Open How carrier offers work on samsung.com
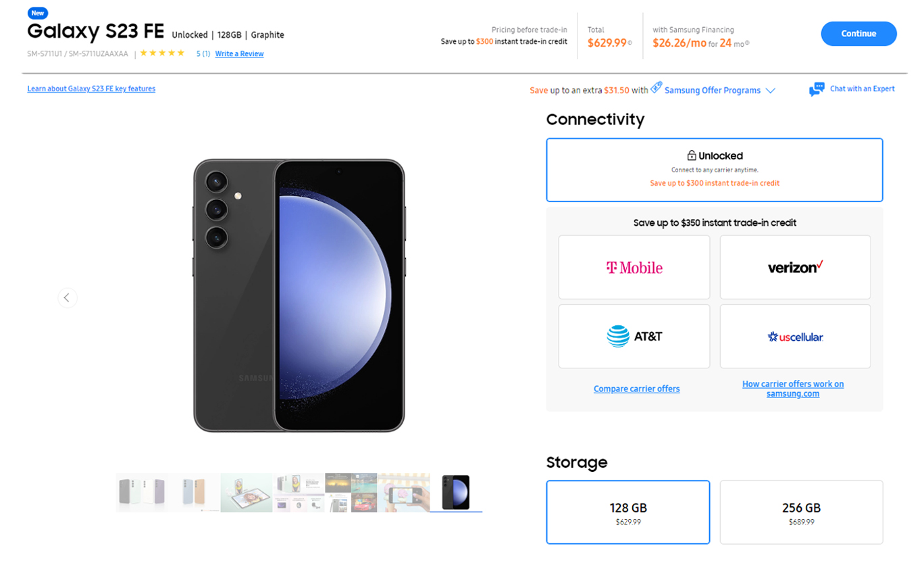This screenshot has height=584, width=924. [x=793, y=389]
